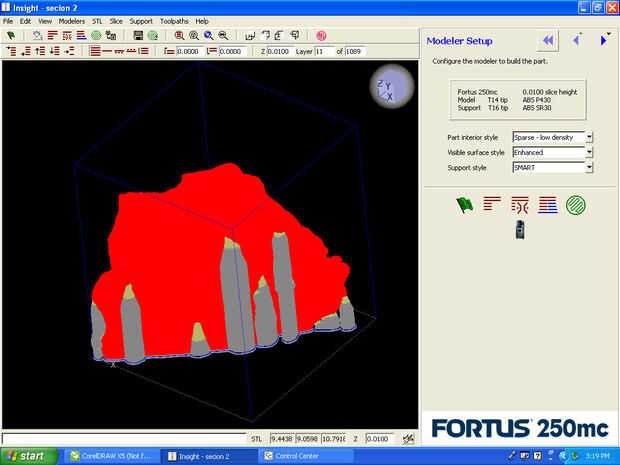The height and width of the screenshot is (465, 620).
Task: Click the green flag icon in Modeler Setup
Action: tap(463, 205)
